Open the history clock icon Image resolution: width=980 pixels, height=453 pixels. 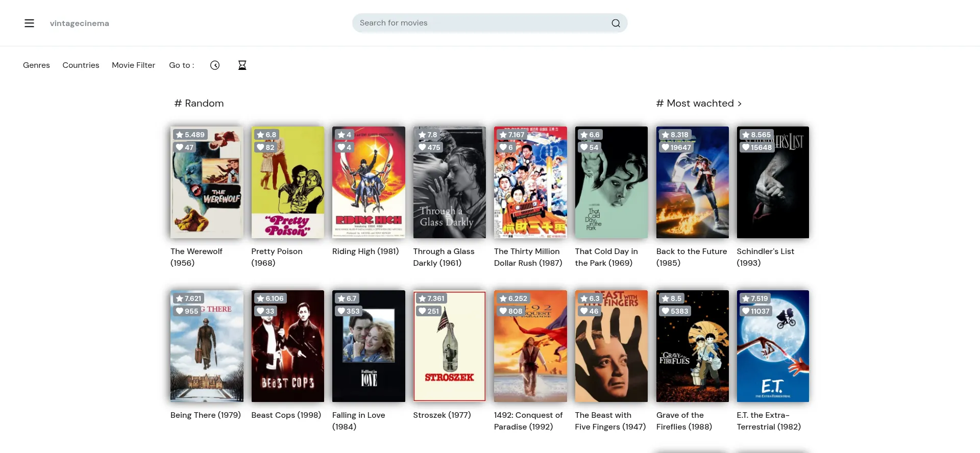pos(215,65)
